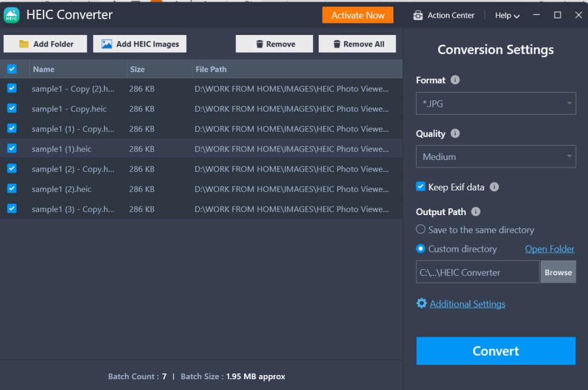Click the HEIC Converter app logo
Viewport: 588px width, 390px height.
(11, 15)
